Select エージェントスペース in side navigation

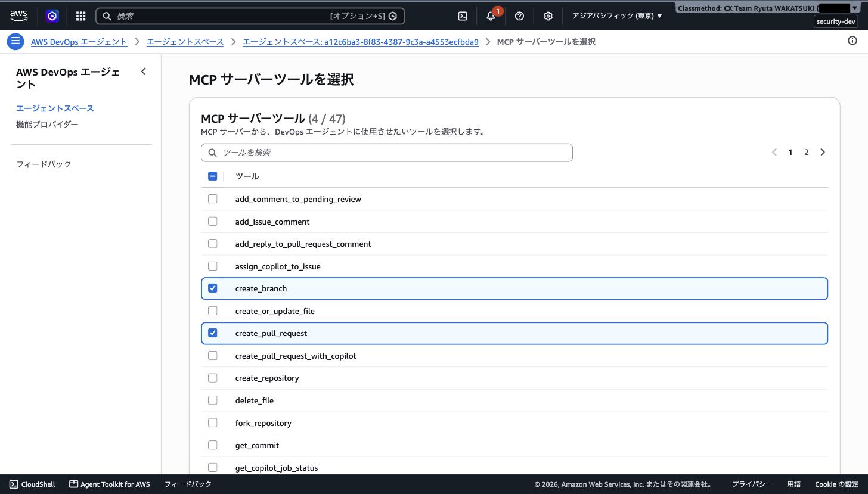pos(55,108)
